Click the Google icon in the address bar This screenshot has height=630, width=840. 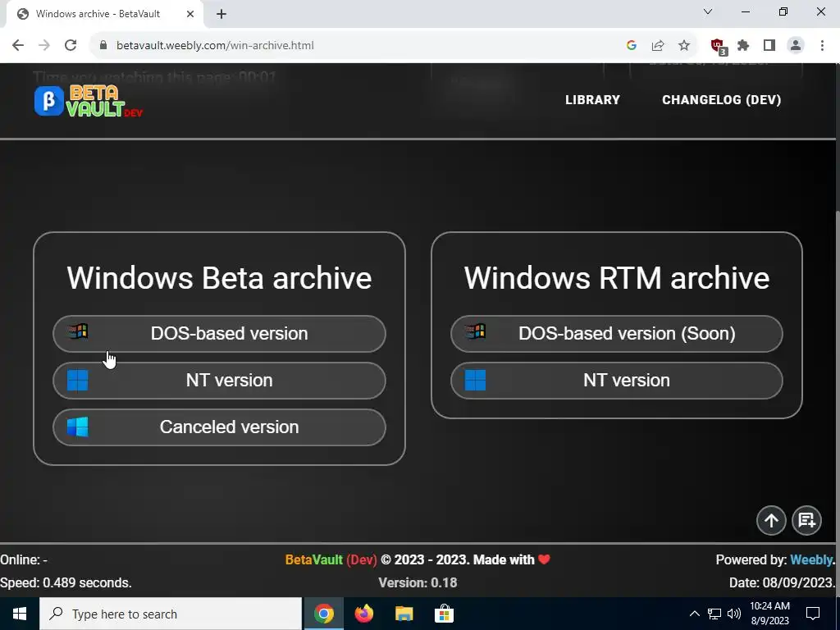tap(632, 46)
